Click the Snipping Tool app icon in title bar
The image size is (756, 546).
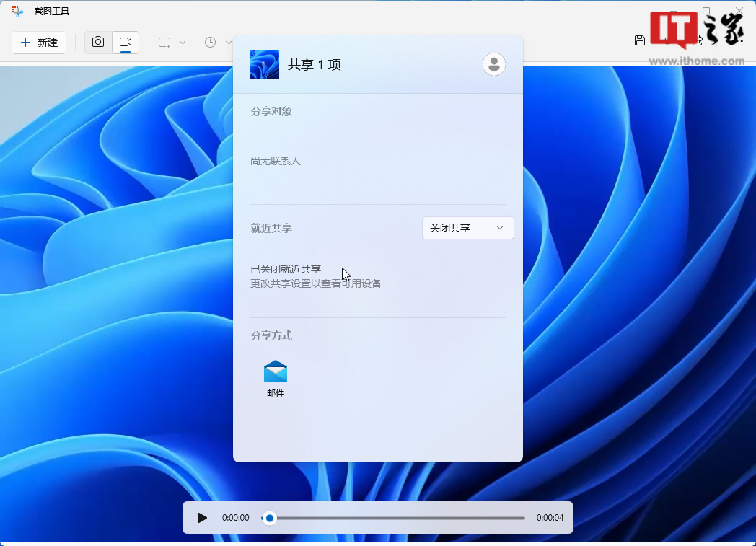tap(17, 11)
